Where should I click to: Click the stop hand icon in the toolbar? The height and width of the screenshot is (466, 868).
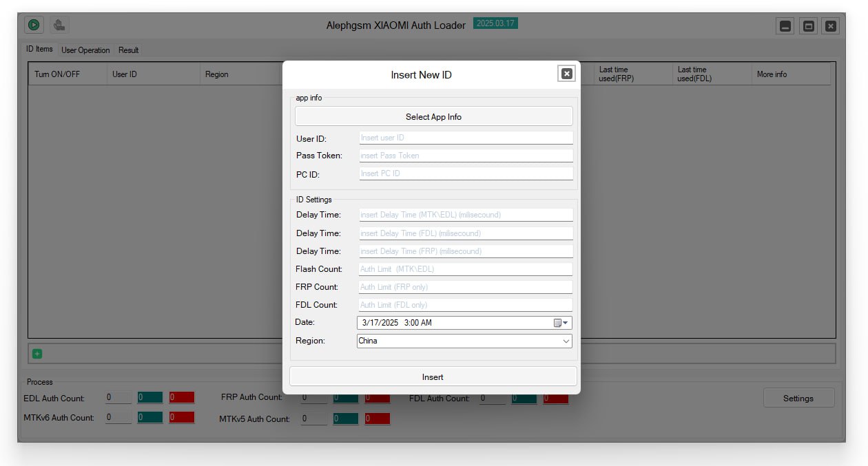(59, 25)
